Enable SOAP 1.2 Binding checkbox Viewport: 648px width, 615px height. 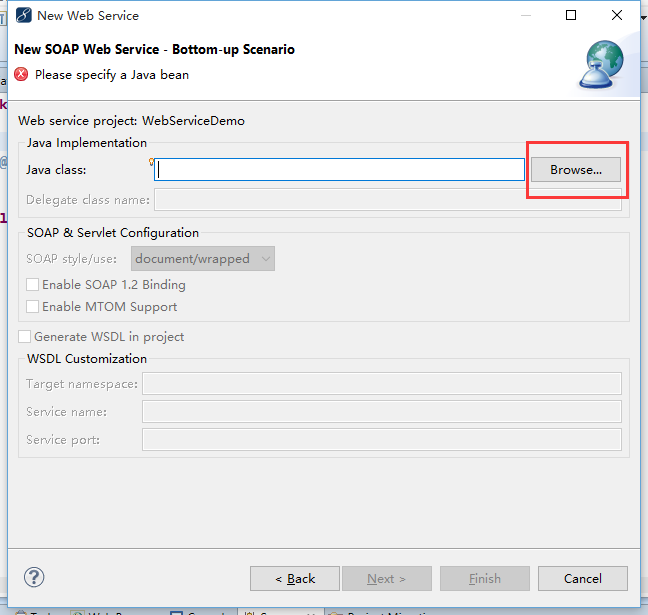point(33,285)
